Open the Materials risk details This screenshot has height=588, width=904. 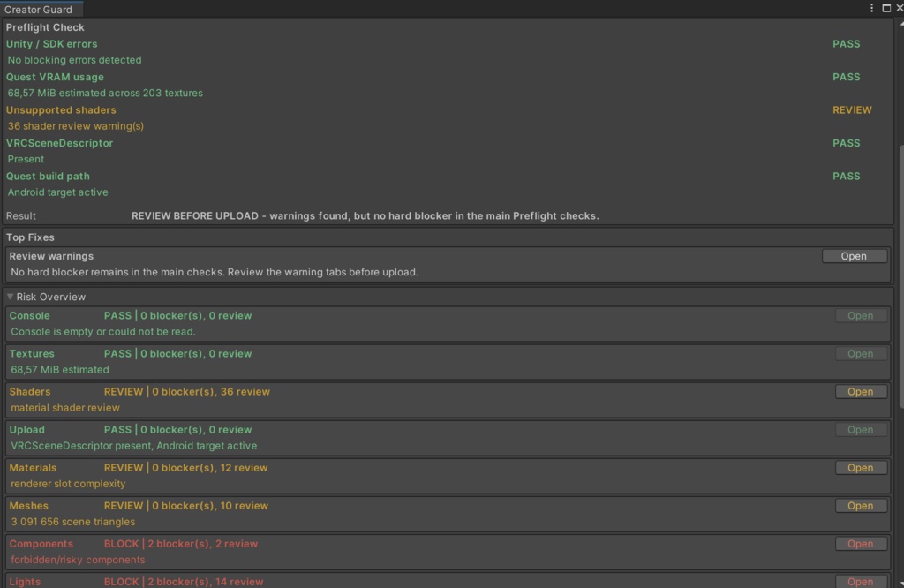[x=860, y=468]
